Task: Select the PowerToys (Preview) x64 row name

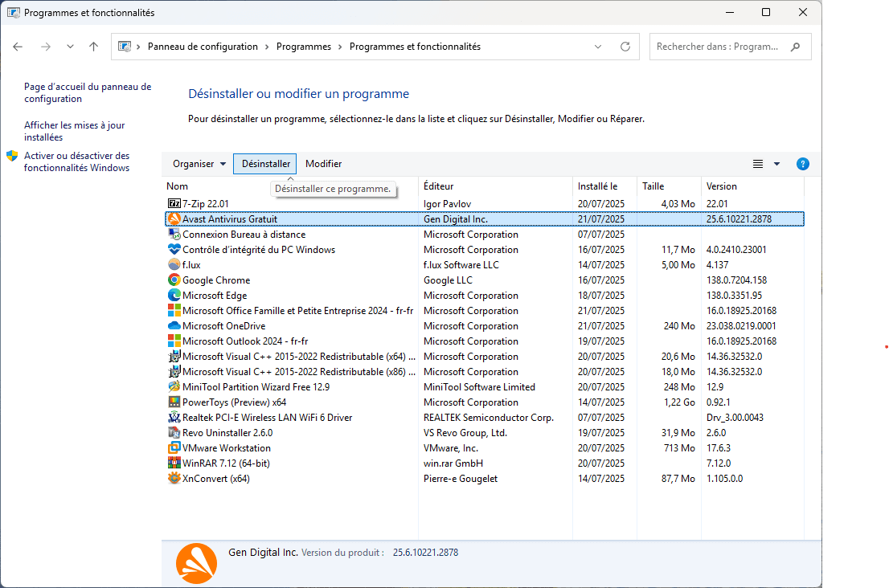Action: tap(234, 402)
